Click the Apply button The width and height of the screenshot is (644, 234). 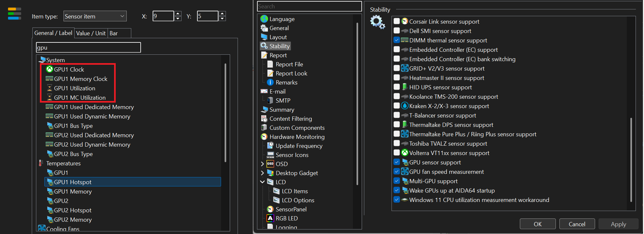(x=618, y=224)
